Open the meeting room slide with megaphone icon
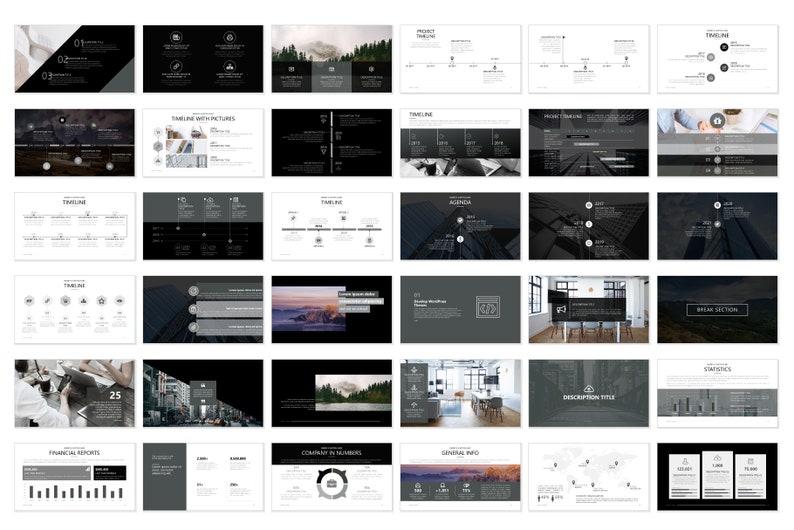This screenshot has width=794, height=530. tap(589, 310)
